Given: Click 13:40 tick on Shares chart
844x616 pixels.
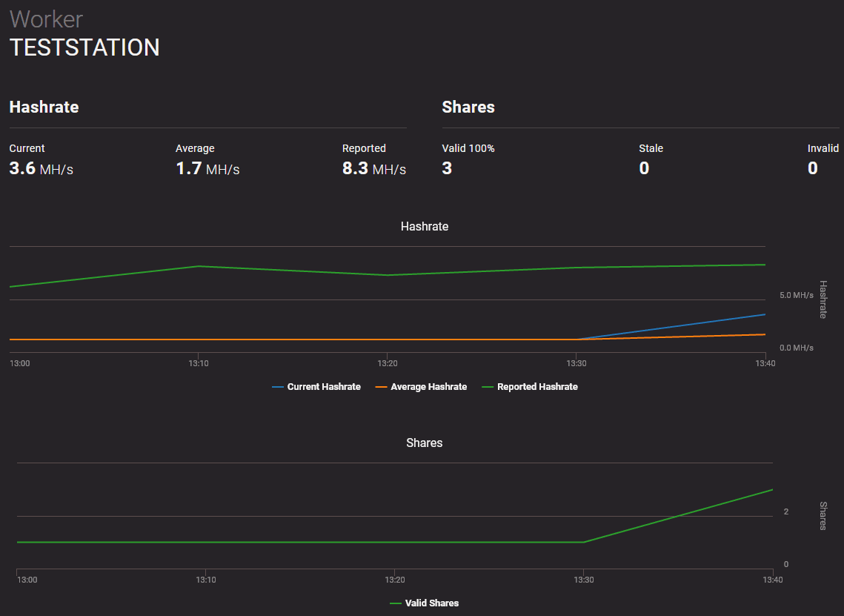Looking at the screenshot, I should point(772,580).
